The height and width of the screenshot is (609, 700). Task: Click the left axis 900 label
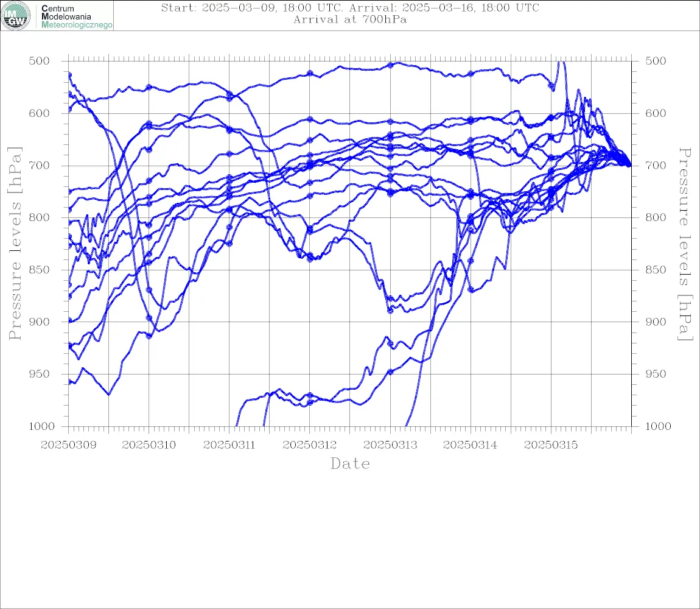40,322
